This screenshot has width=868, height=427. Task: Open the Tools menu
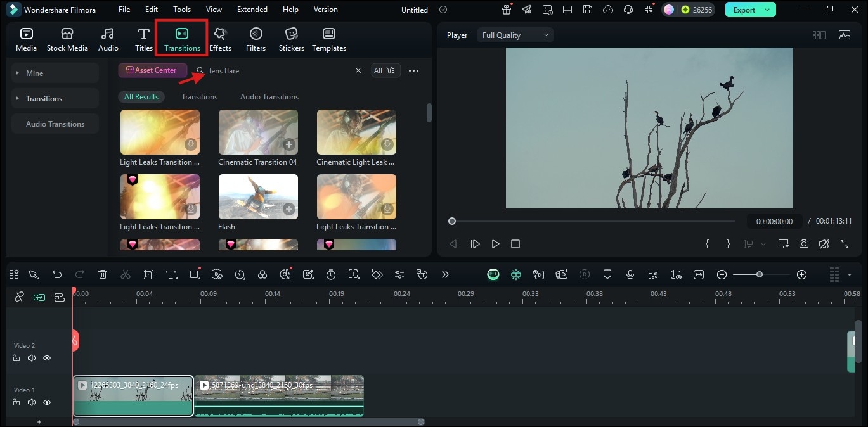pyautogui.click(x=182, y=10)
